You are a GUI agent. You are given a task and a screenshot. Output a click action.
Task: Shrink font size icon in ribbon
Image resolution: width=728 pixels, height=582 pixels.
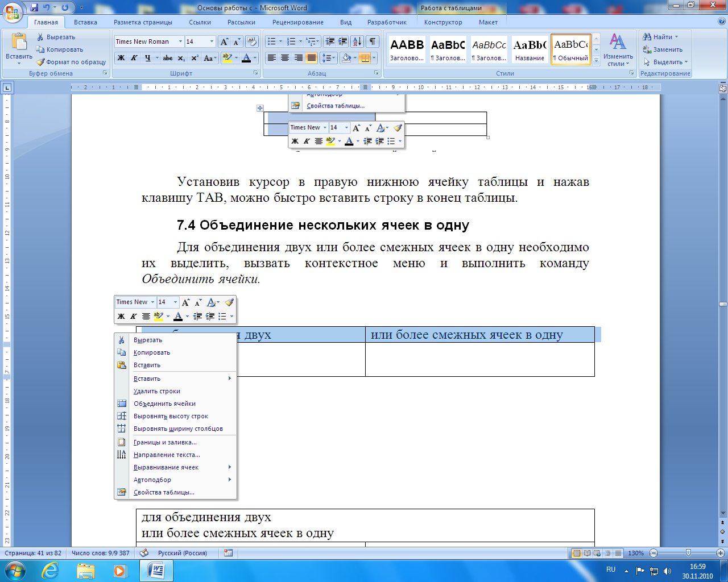pos(237,41)
